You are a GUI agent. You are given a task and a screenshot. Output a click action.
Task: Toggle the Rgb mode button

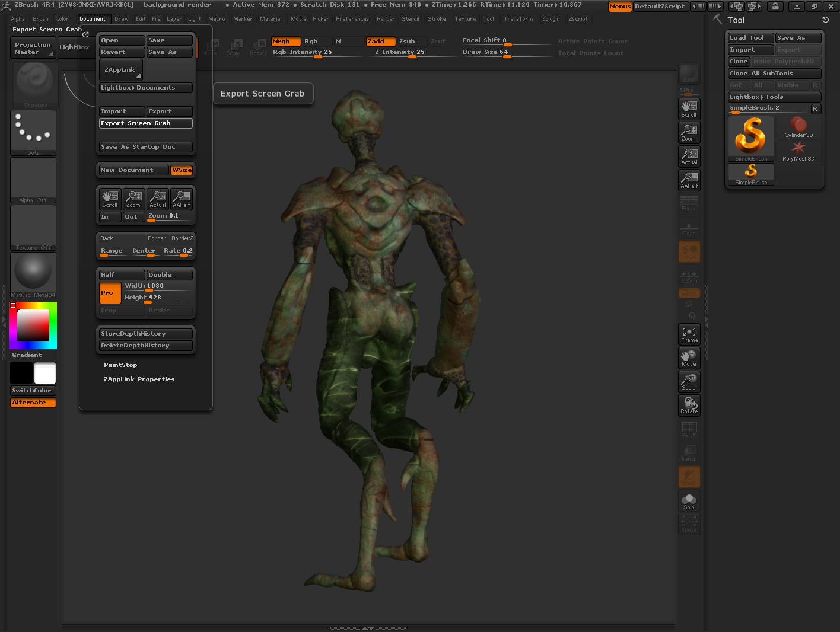pos(316,42)
